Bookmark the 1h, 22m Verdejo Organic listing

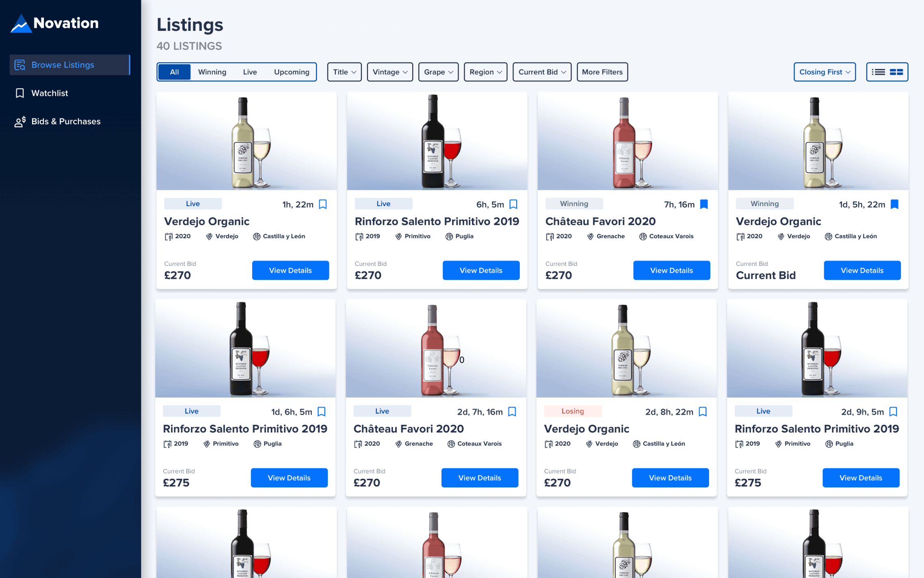point(323,204)
